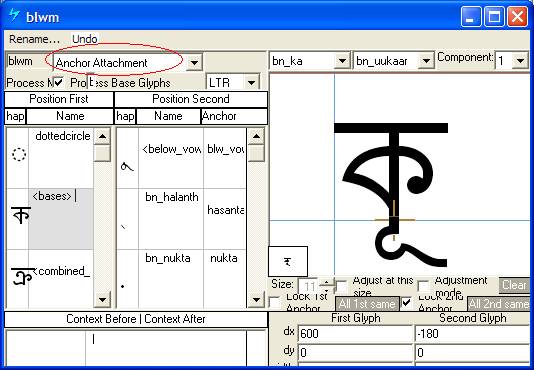This screenshot has height=370, width=534.
Task: Open the bn_ka first glyph dropdown
Action: 342,61
